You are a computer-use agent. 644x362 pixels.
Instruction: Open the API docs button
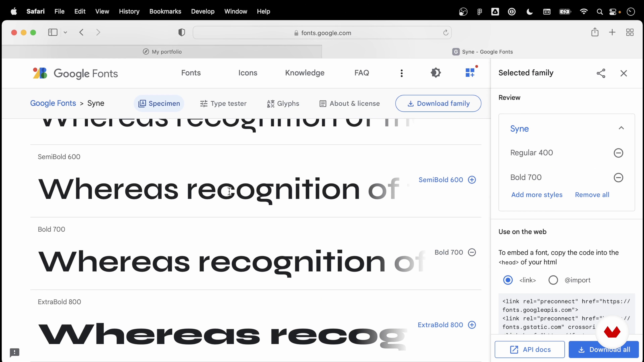click(529, 349)
